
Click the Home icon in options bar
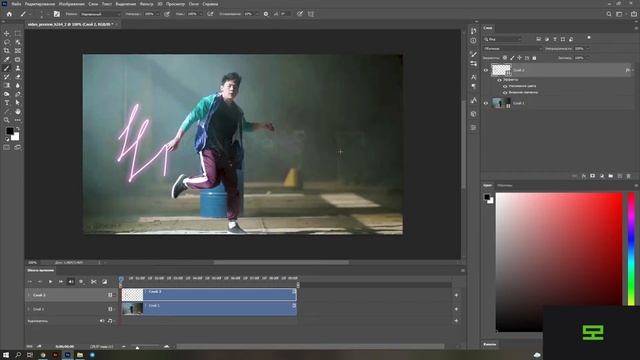pos(9,14)
